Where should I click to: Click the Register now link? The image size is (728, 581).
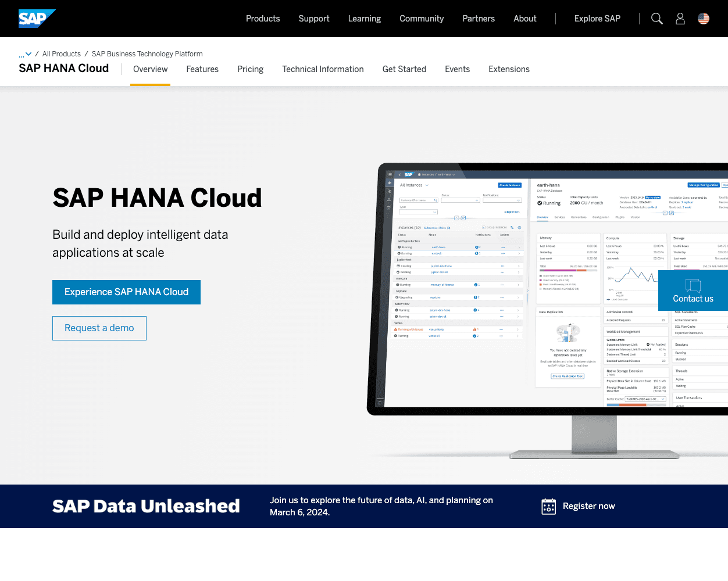coord(588,506)
